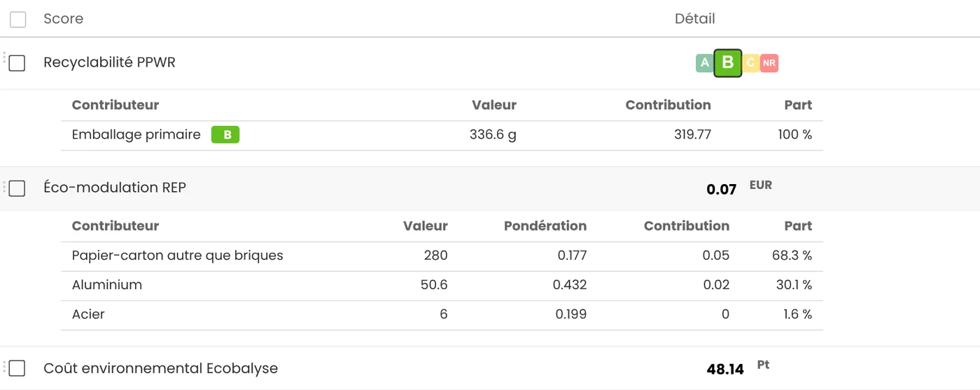Click the 48.14 Pt total
980x390 pixels.
(x=738, y=368)
